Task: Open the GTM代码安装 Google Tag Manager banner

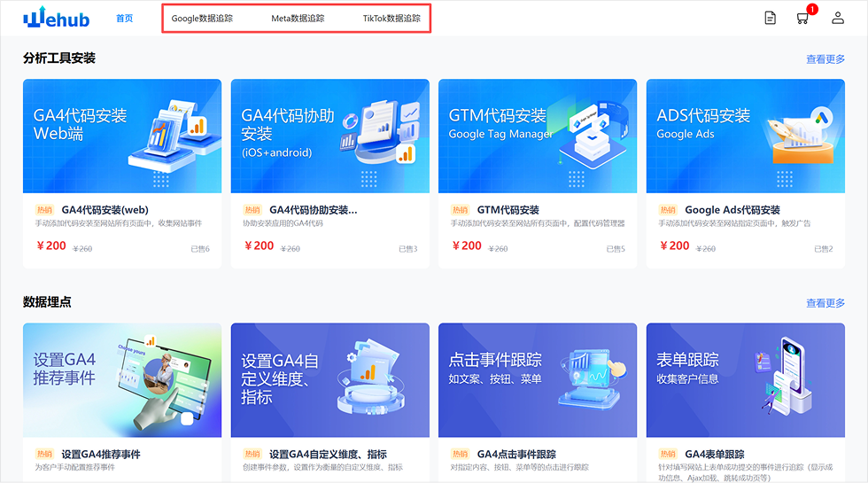Action: 538,136
